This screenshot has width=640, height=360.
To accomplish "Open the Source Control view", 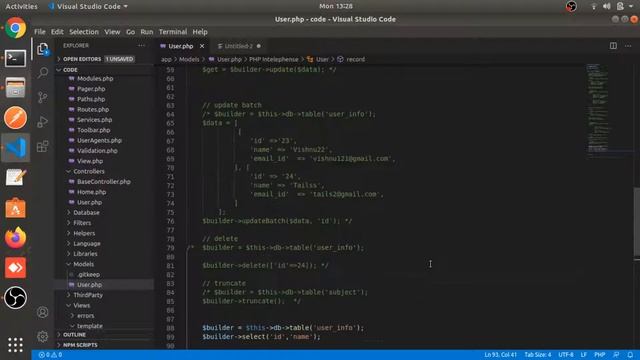I will tap(43, 97).
